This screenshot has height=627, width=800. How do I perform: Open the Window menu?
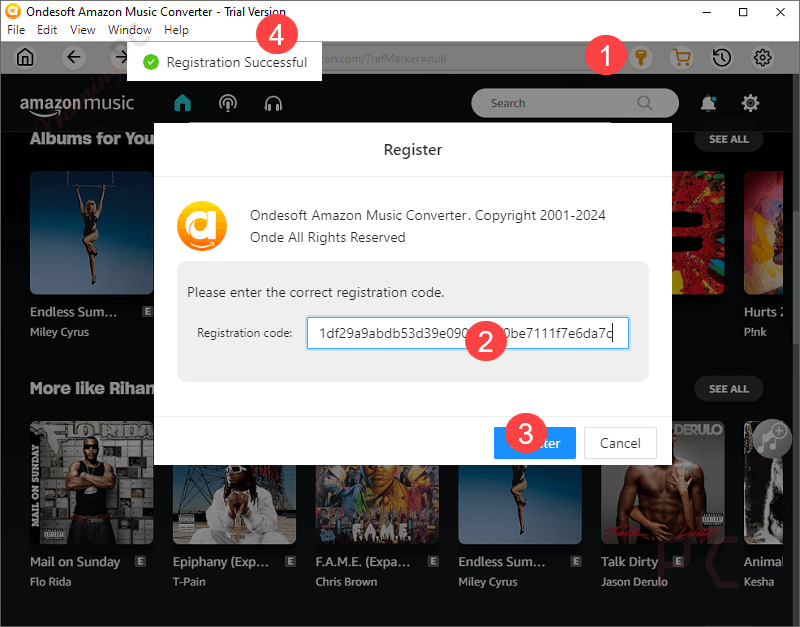click(x=130, y=30)
